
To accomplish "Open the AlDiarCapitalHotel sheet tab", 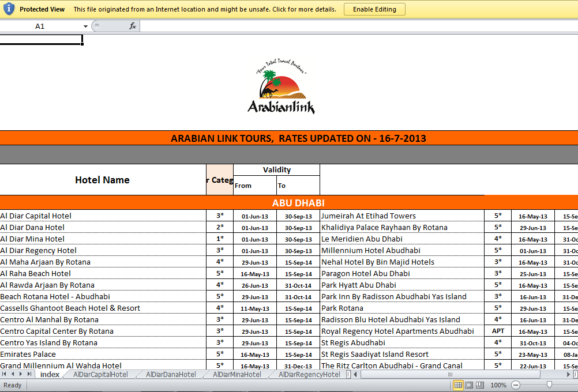I will pyautogui.click(x=100, y=374).
